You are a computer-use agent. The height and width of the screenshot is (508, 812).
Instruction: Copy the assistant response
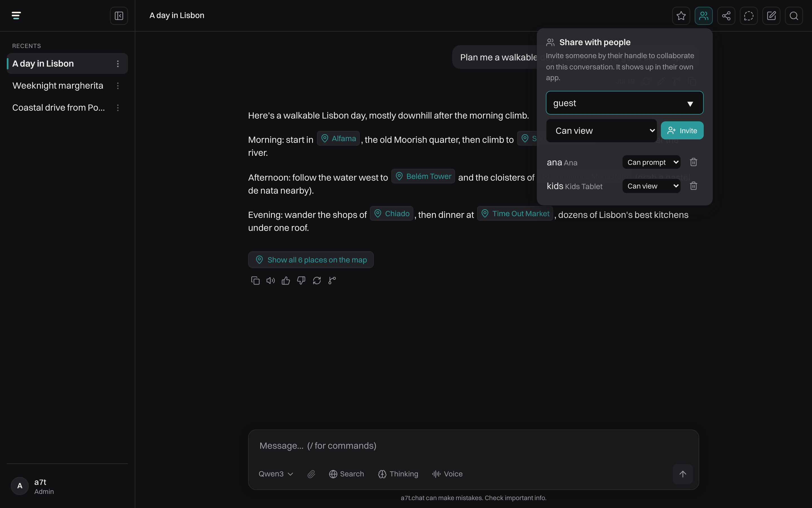[x=255, y=281]
